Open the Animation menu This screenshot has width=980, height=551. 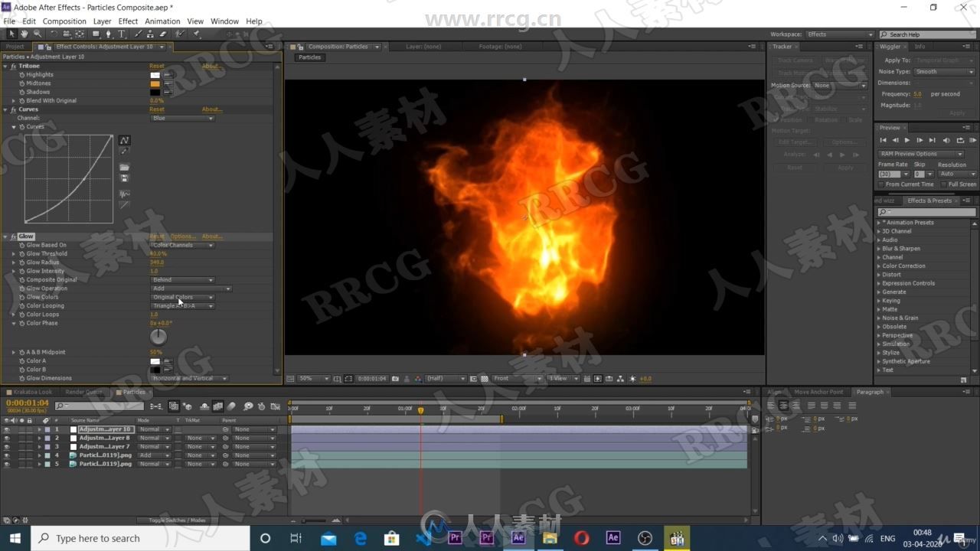(162, 21)
